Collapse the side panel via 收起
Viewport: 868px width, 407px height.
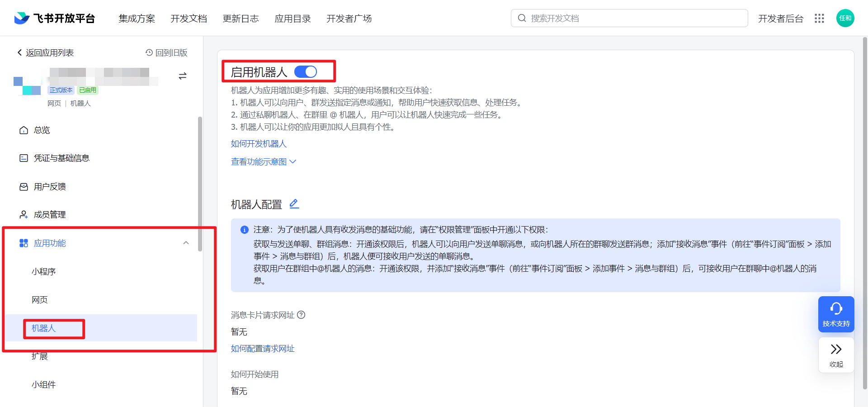pyautogui.click(x=836, y=355)
